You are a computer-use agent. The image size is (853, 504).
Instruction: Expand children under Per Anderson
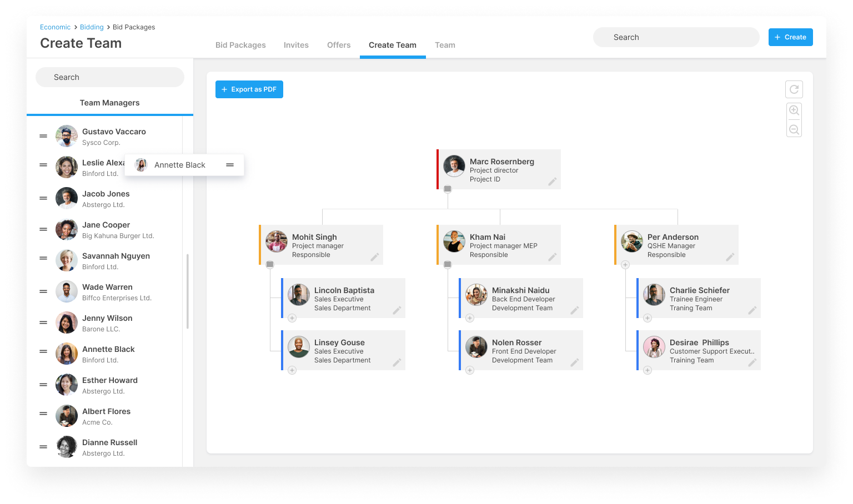625,265
